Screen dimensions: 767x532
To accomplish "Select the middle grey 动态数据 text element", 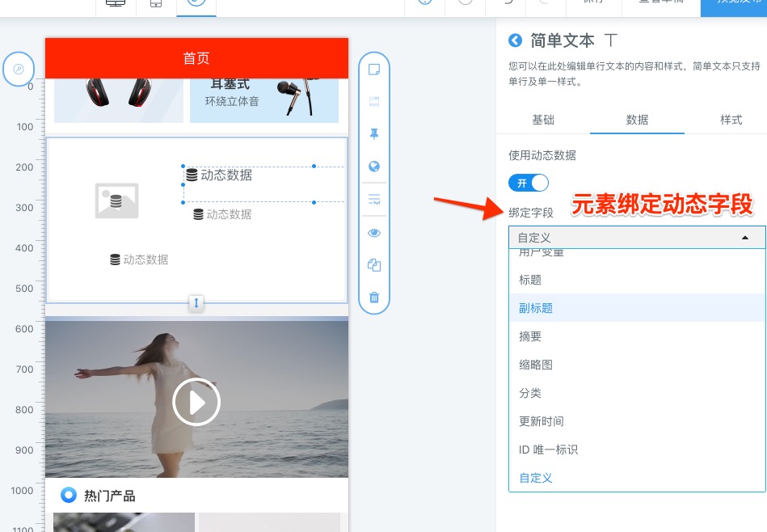I will tap(222, 214).
